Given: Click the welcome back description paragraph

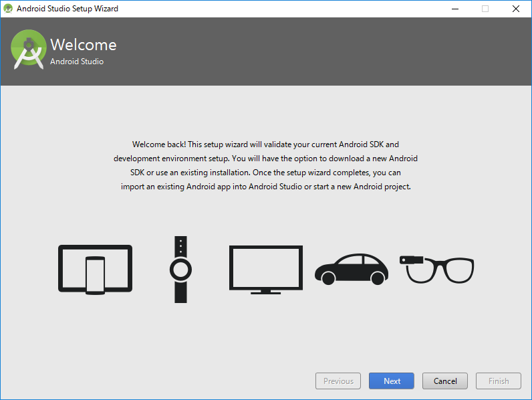Looking at the screenshot, I should click(x=265, y=165).
